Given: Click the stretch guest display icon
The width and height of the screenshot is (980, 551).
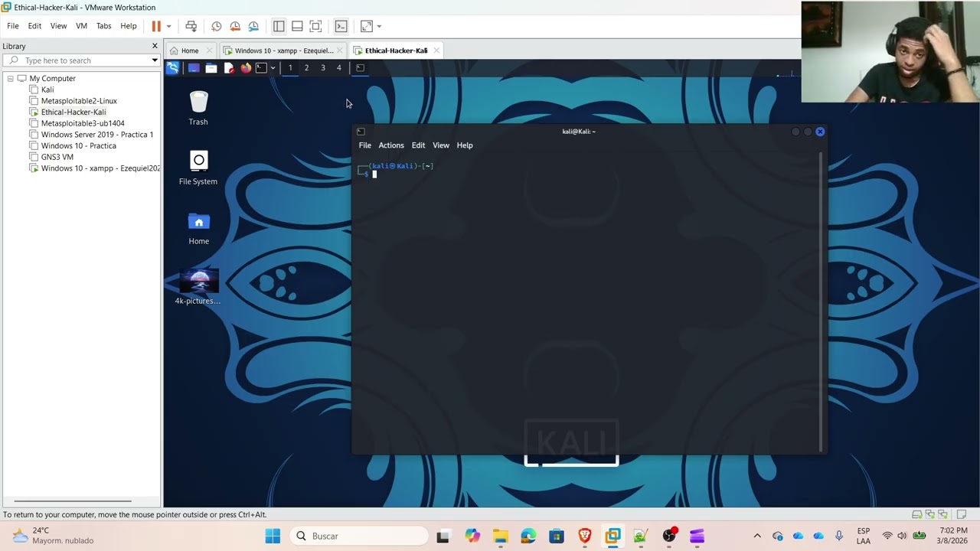Looking at the screenshot, I should click(x=367, y=26).
